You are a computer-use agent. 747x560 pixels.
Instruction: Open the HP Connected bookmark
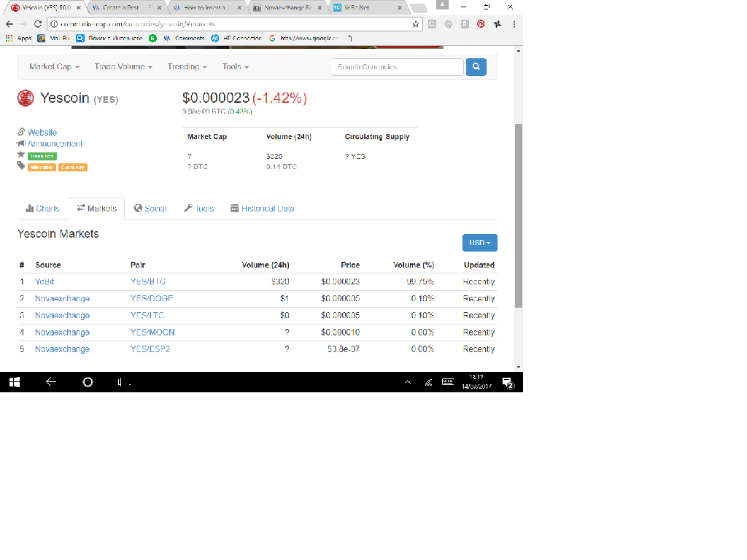[237, 38]
